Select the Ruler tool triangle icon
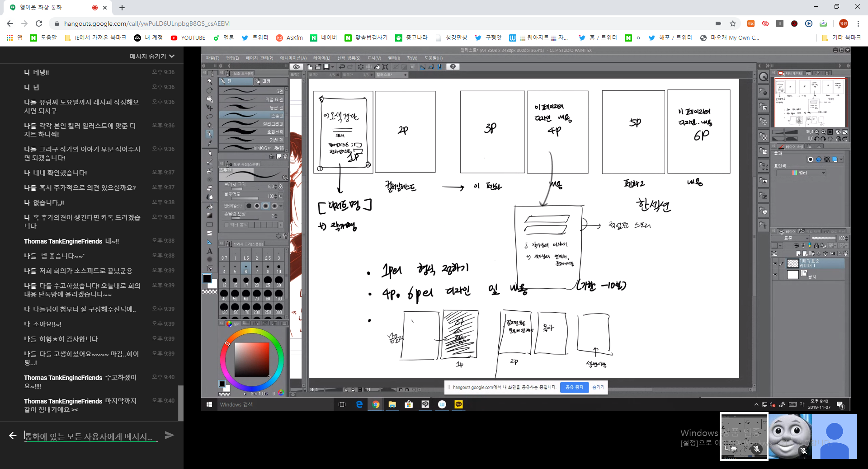This screenshot has width=868, height=469. click(209, 242)
